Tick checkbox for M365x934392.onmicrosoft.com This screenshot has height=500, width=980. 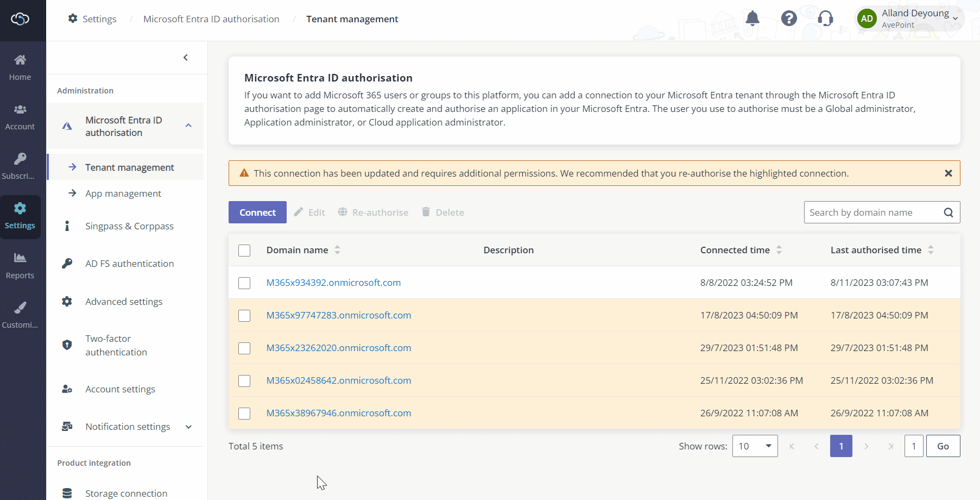pyautogui.click(x=244, y=283)
